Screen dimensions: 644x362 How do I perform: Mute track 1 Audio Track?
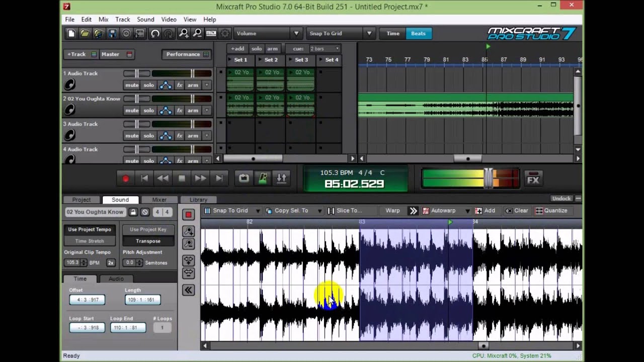[x=132, y=85]
